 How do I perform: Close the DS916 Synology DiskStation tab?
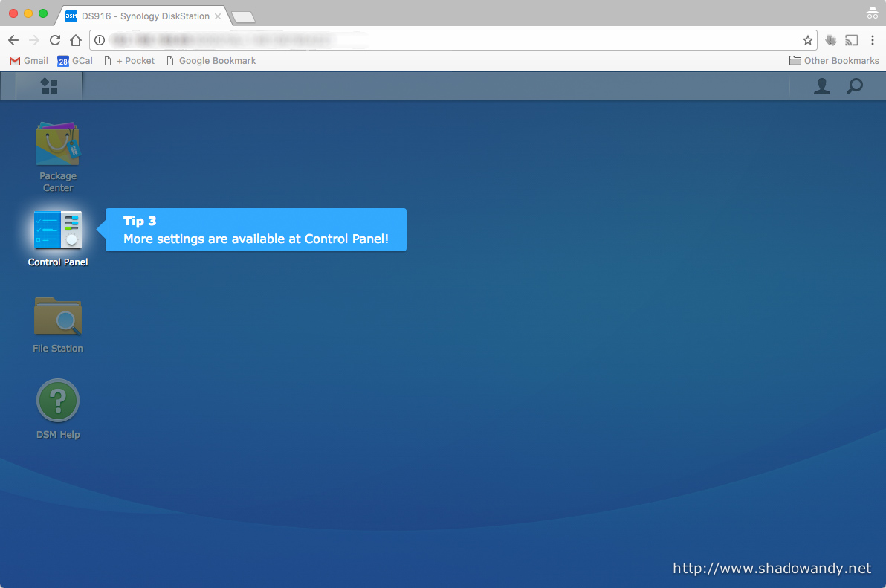click(x=218, y=16)
